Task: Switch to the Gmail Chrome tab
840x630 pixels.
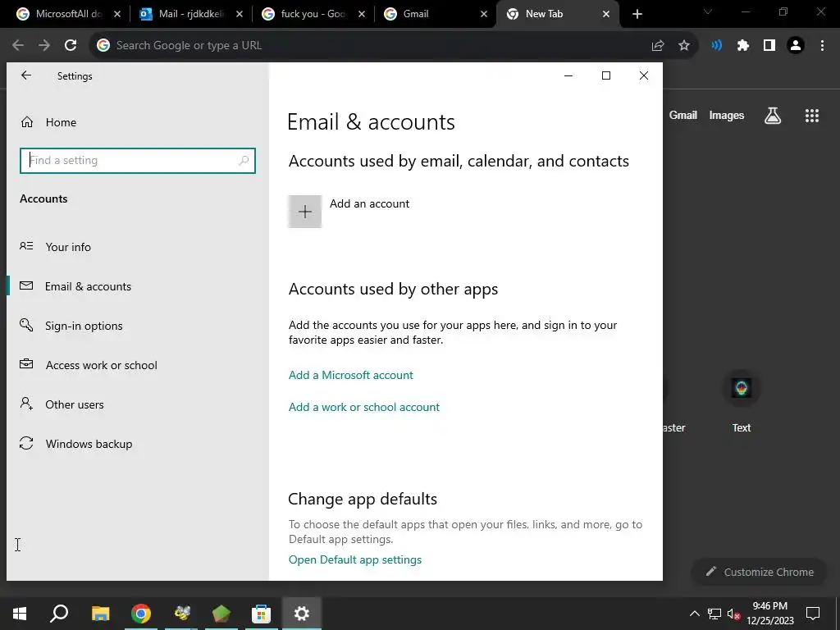Action: (x=436, y=14)
